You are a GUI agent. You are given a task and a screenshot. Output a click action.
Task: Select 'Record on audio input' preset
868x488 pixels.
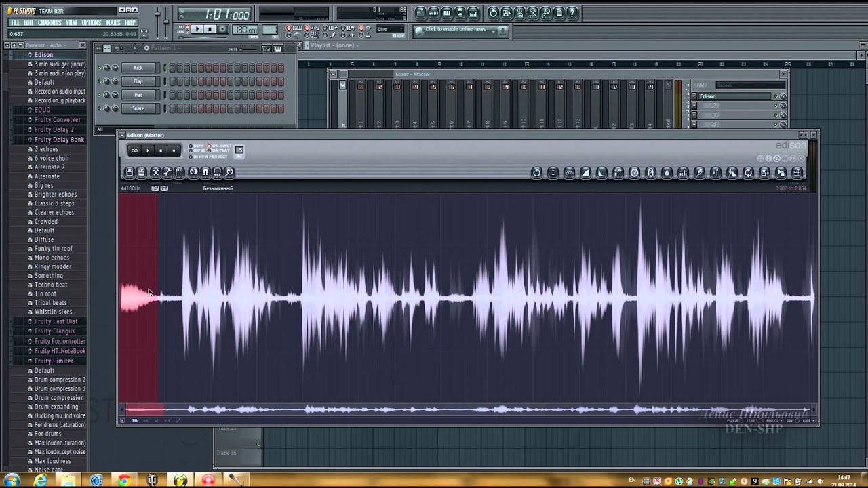click(60, 91)
